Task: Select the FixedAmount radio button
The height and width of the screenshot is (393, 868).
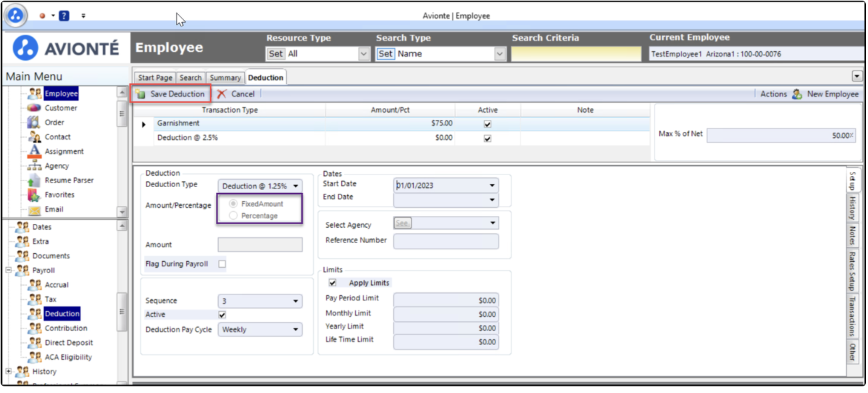Action: [233, 204]
